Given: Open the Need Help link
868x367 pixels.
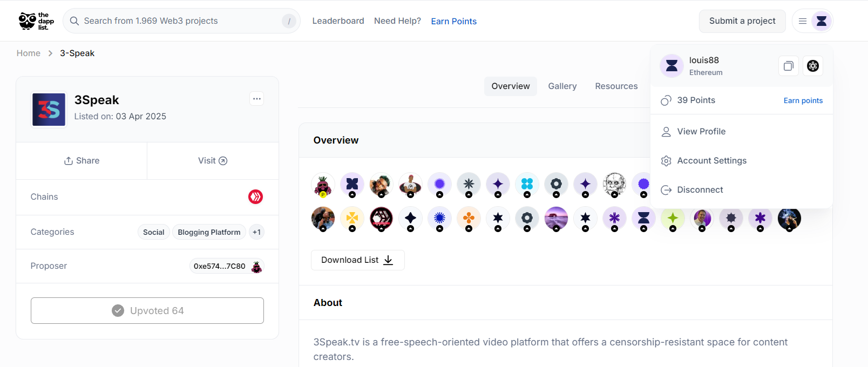Looking at the screenshot, I should click(397, 21).
